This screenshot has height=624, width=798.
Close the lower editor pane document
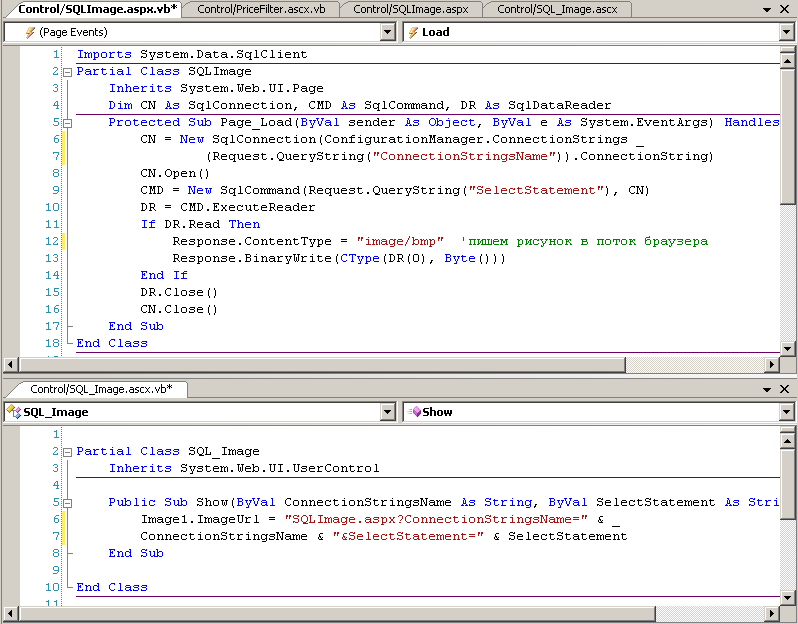785,389
